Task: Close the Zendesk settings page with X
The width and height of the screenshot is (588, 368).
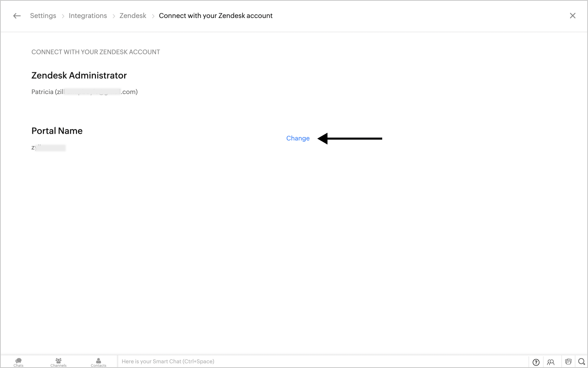Action: 572,16
